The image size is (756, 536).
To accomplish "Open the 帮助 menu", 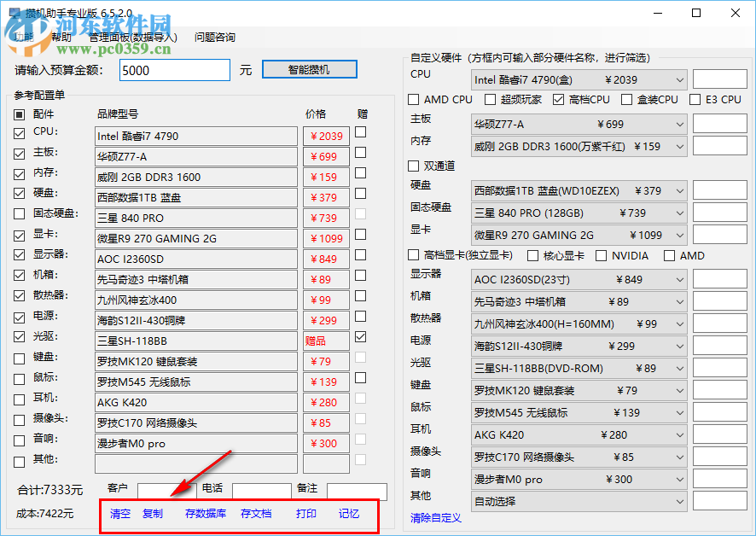I will click(x=57, y=37).
